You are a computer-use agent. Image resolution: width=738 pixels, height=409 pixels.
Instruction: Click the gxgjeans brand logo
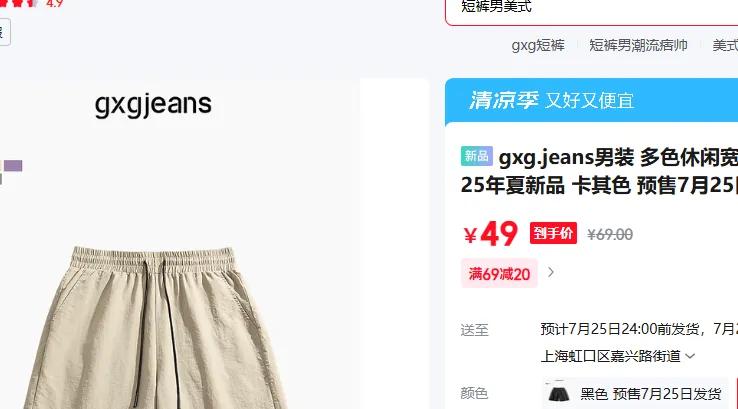[153, 104]
